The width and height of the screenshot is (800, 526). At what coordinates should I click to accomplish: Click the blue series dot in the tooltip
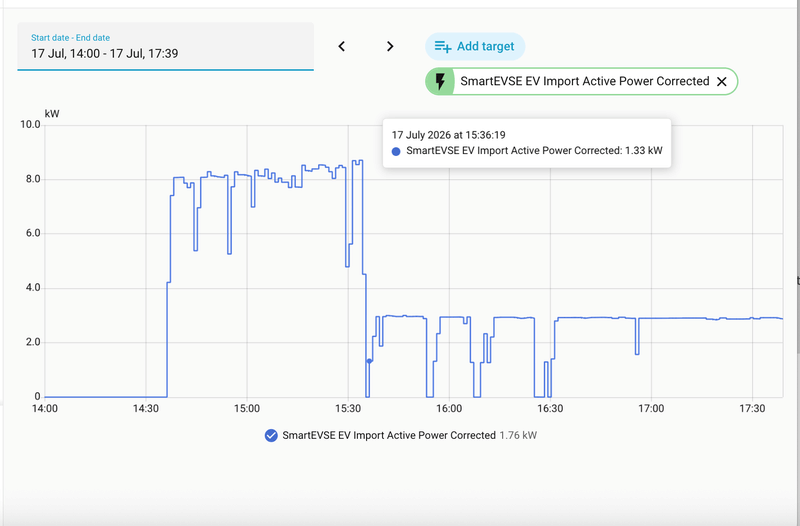point(396,151)
